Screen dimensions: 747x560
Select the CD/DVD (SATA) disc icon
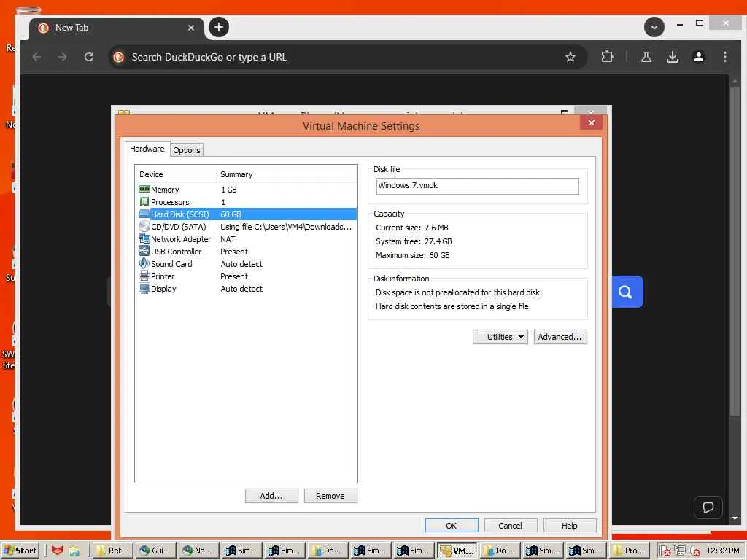coord(144,226)
